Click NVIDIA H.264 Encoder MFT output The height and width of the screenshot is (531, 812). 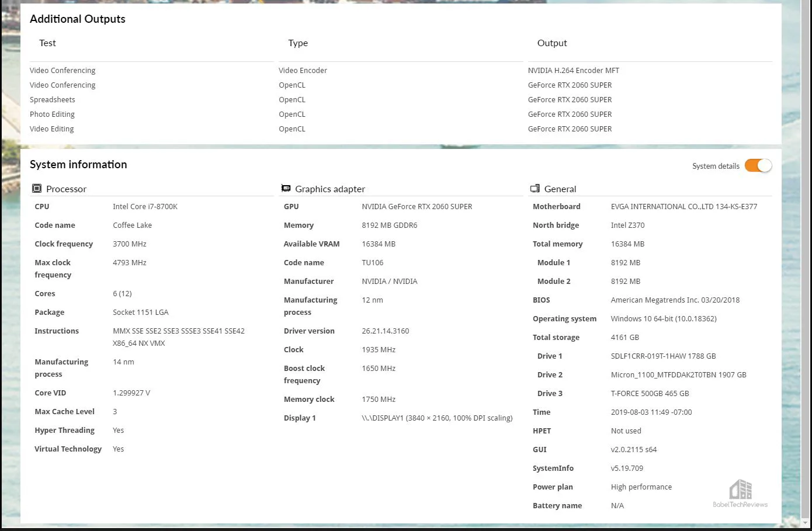click(574, 71)
